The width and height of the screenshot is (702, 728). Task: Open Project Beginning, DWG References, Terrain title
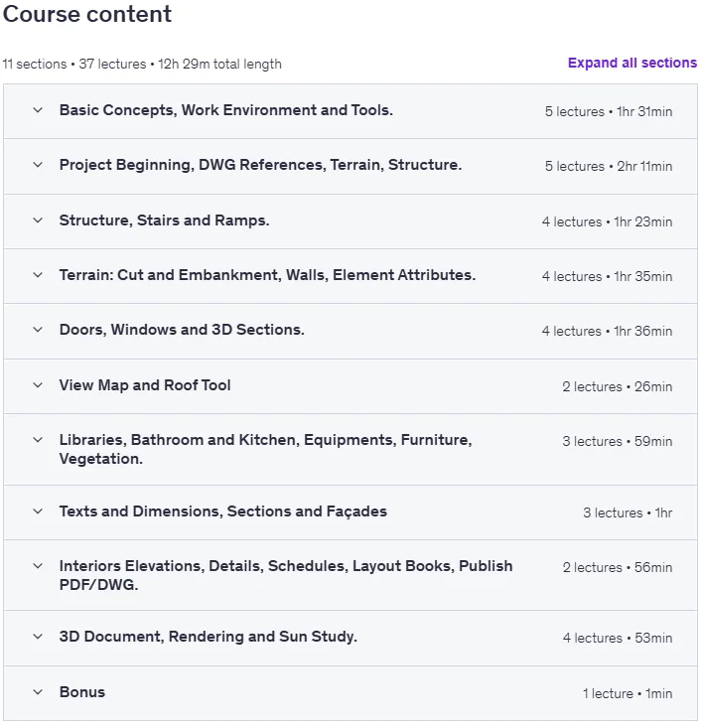(260, 165)
